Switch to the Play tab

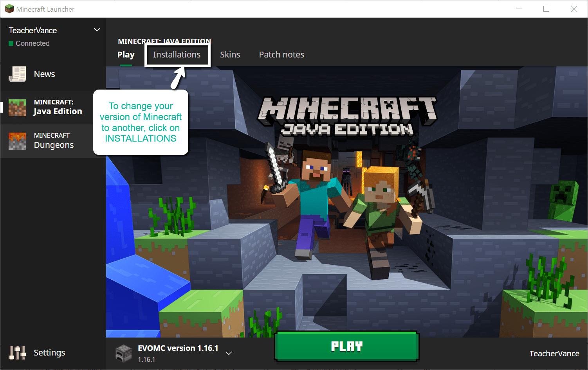[126, 55]
